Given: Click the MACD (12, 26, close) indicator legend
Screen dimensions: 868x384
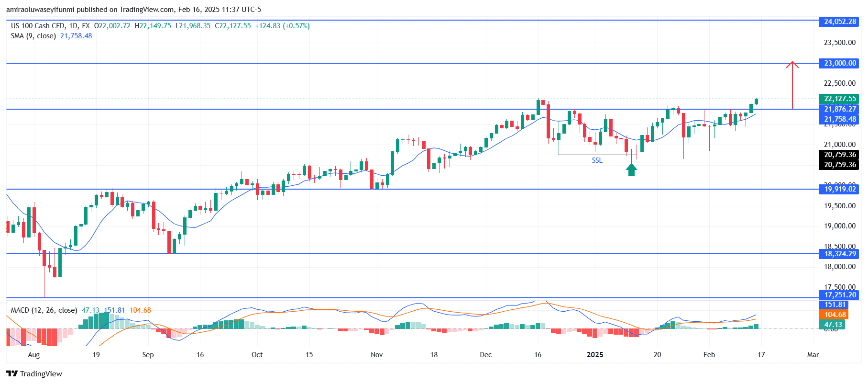Looking at the screenshot, I should (x=44, y=310).
